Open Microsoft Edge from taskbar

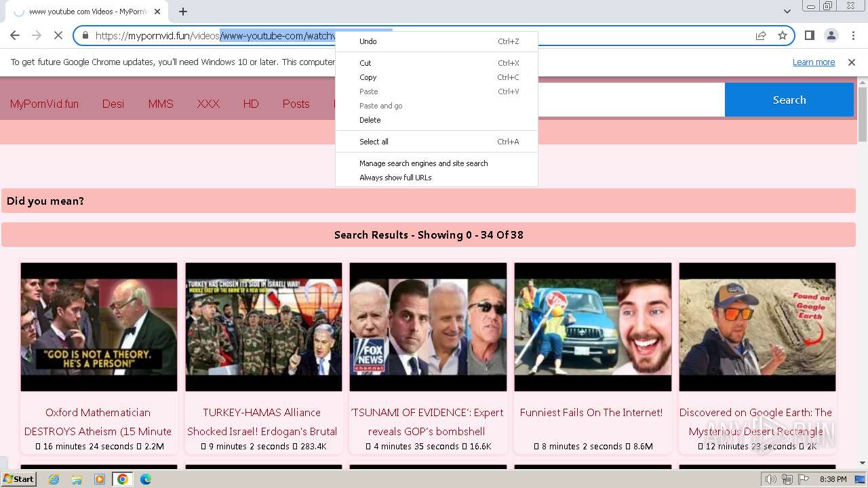click(146, 479)
